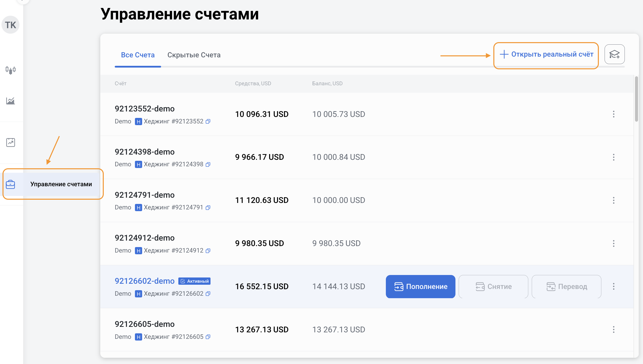Click the framed trend chart sidebar icon
Image resolution: width=643 pixels, height=364 pixels.
point(10,143)
